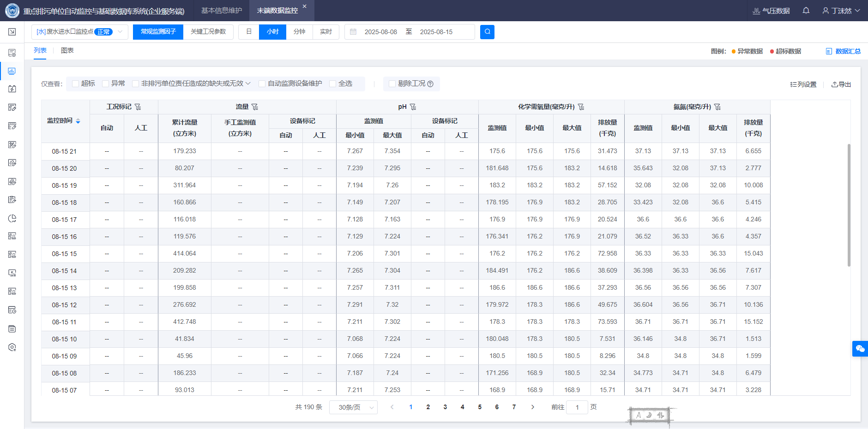The width and height of the screenshot is (868, 429).
Task: Close the 末端数据监控 tab
Action: tap(304, 6)
